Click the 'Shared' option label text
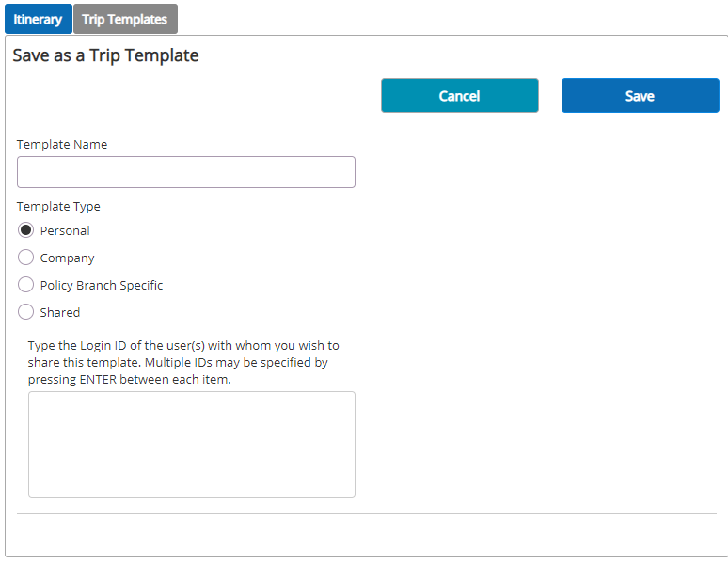This screenshot has height=564, width=728. 60,312
